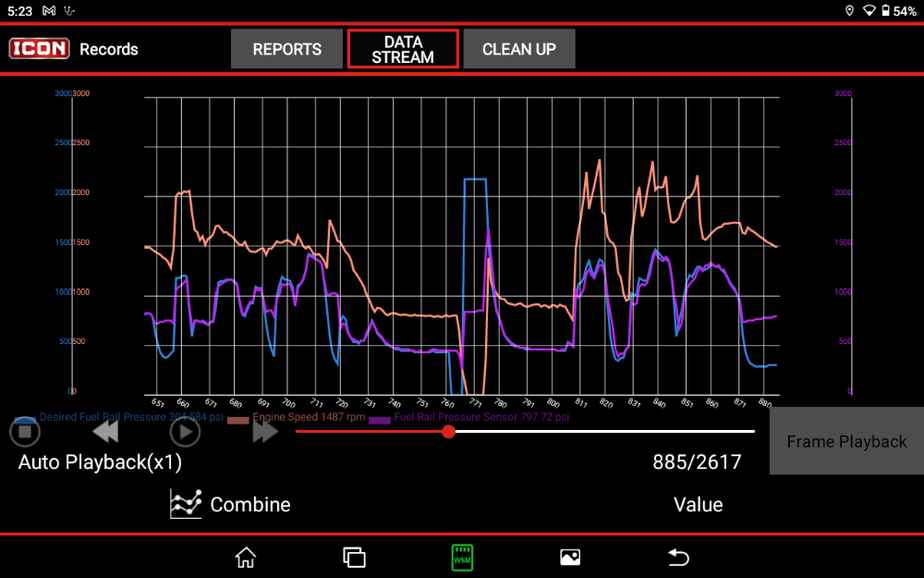924x578 pixels.
Task: Open the CLEAN UP tab
Action: (x=518, y=49)
